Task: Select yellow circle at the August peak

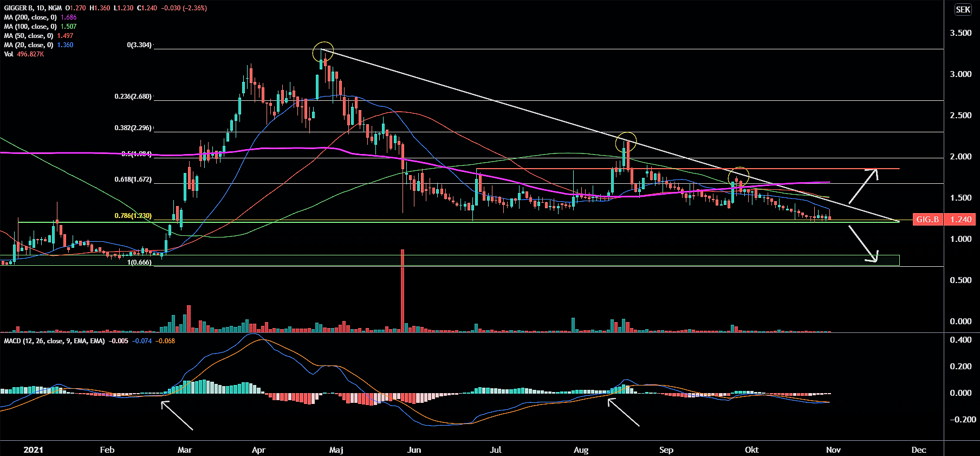Action: point(626,142)
